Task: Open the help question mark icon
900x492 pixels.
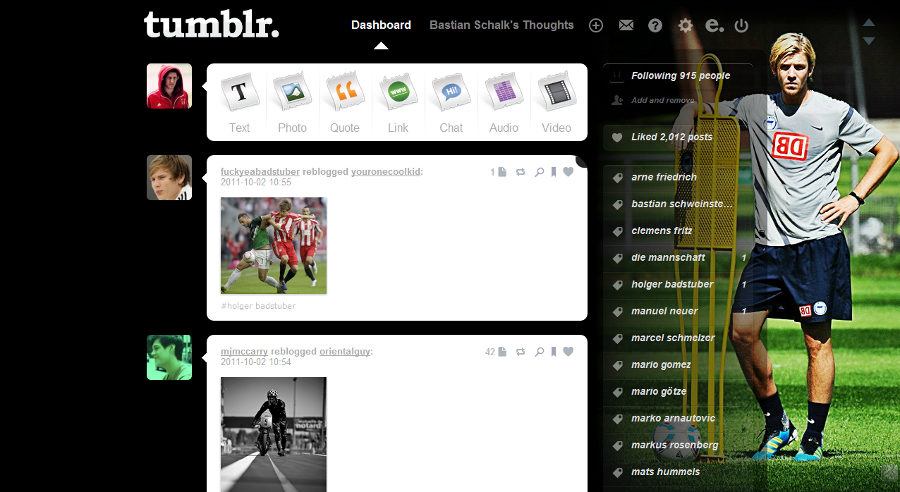Action: [x=655, y=25]
